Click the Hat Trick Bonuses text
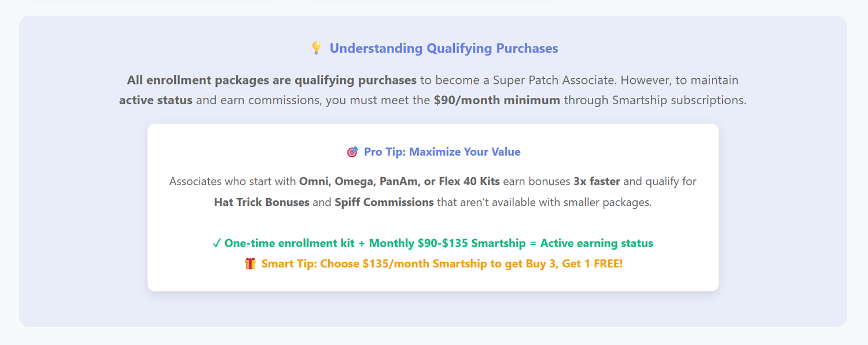The height and width of the screenshot is (345, 868). click(262, 203)
